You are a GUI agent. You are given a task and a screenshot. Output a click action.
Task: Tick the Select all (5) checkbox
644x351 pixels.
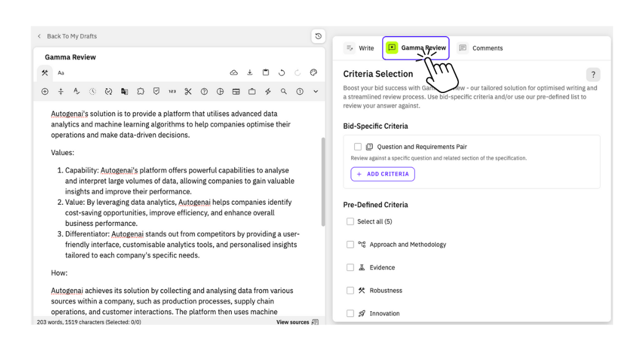350,221
